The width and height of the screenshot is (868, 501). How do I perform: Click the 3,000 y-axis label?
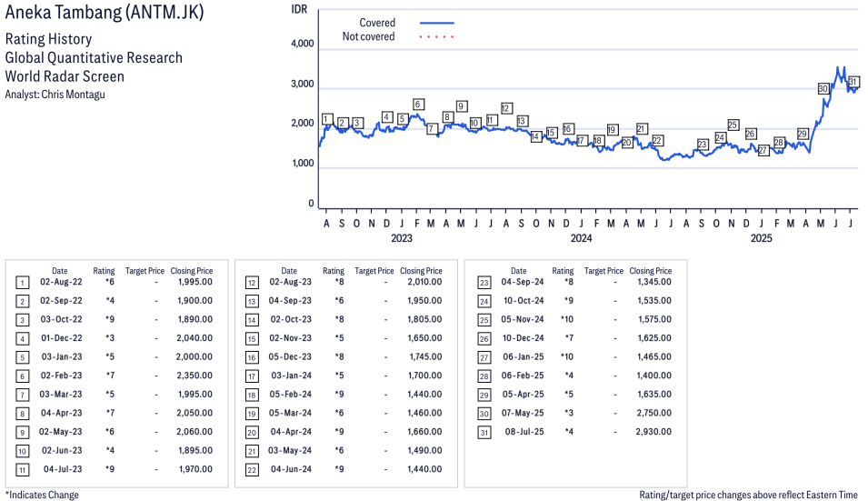pos(303,85)
